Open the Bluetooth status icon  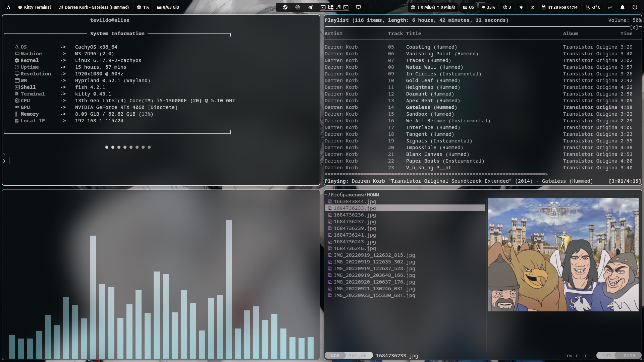(532, 7)
